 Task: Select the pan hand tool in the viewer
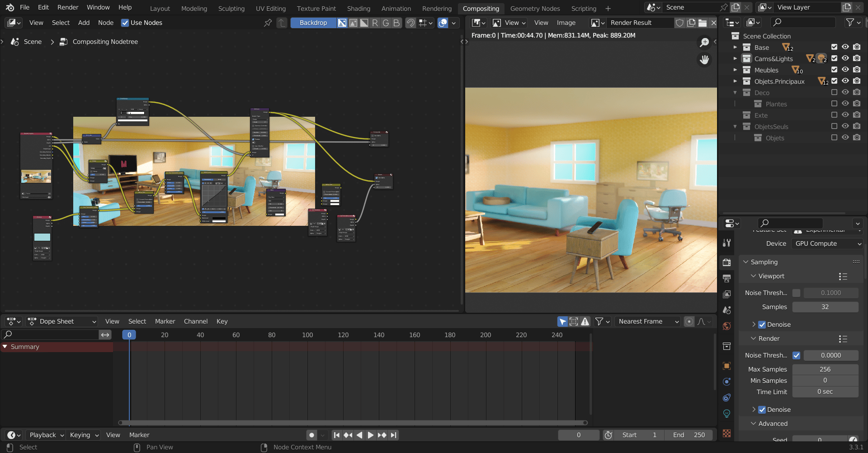tap(704, 60)
